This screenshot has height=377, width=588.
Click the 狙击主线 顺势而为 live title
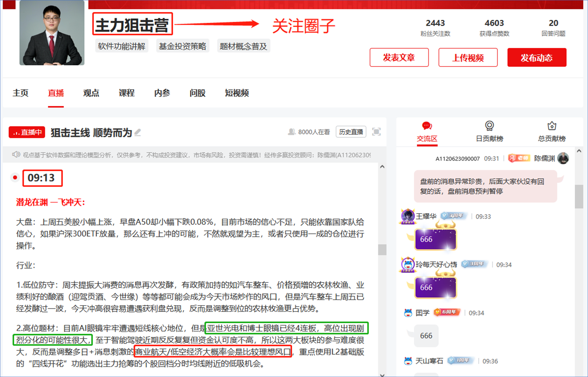point(91,133)
